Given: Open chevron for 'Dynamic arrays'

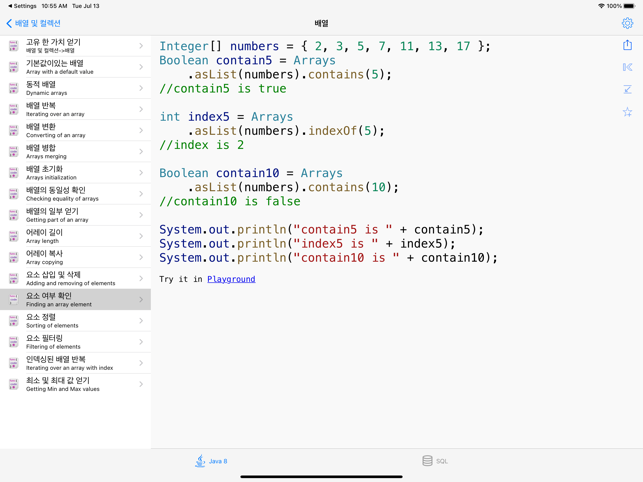Looking at the screenshot, I should point(141,88).
